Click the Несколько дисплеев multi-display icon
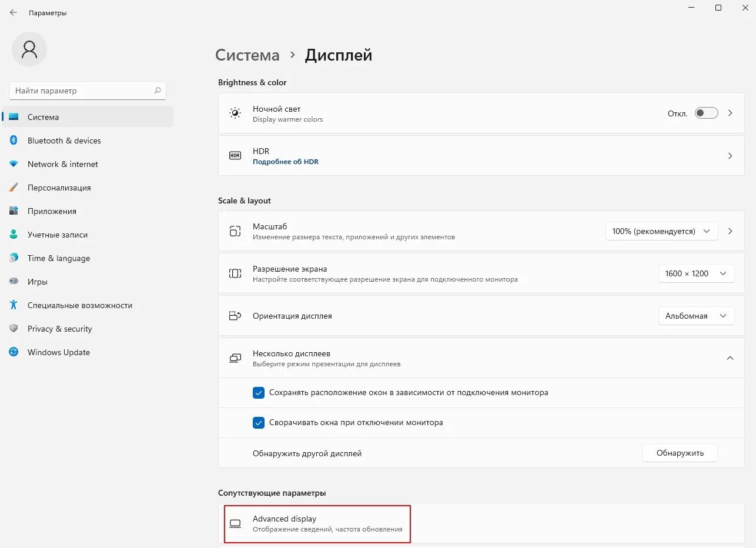756x548 pixels. coord(235,357)
